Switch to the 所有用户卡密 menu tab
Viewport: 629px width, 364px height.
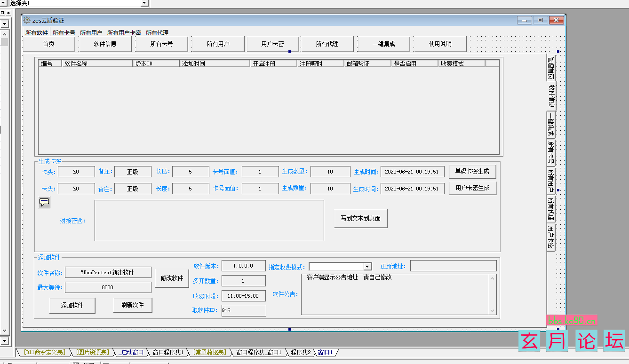(124, 33)
